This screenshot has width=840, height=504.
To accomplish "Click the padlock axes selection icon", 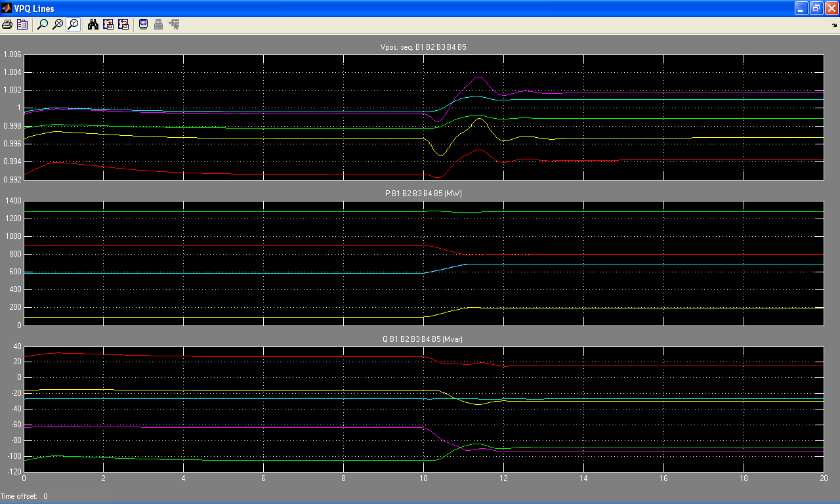I will (x=158, y=25).
